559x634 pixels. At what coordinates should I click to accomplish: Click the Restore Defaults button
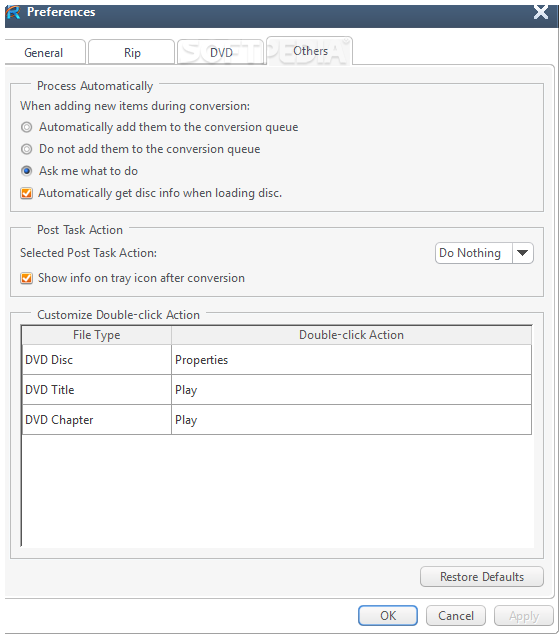[x=482, y=577]
